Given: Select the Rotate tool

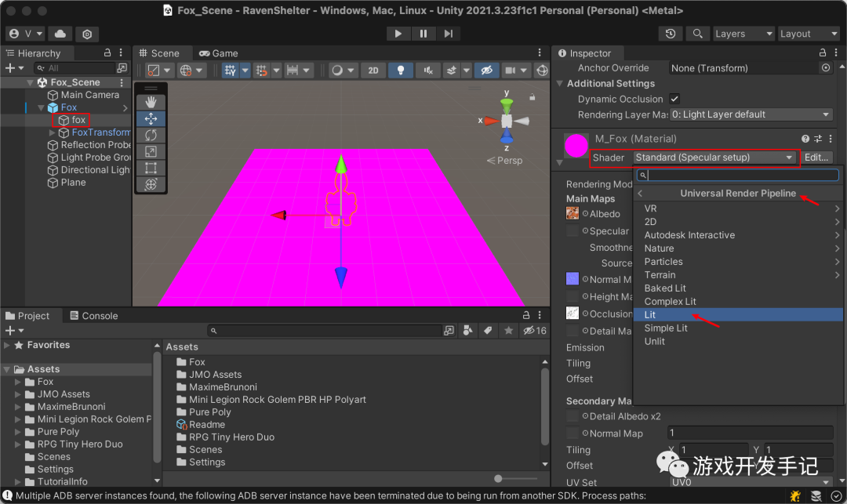Looking at the screenshot, I should click(151, 135).
